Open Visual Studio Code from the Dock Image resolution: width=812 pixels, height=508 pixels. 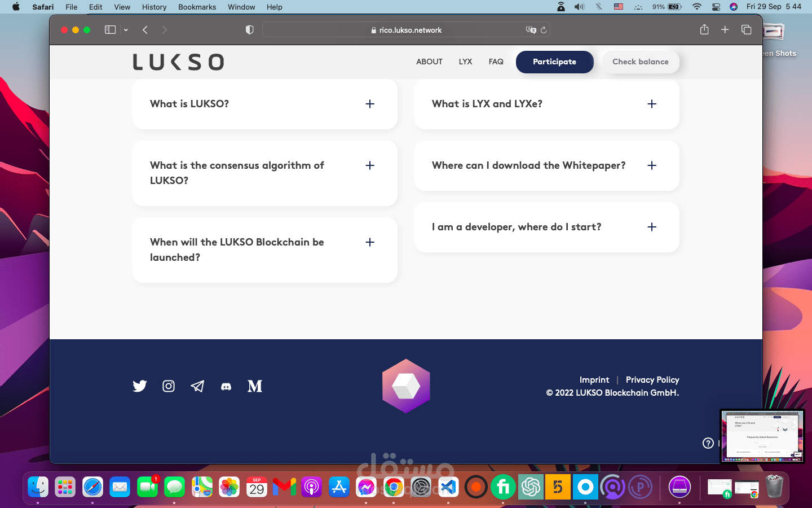tap(448, 487)
